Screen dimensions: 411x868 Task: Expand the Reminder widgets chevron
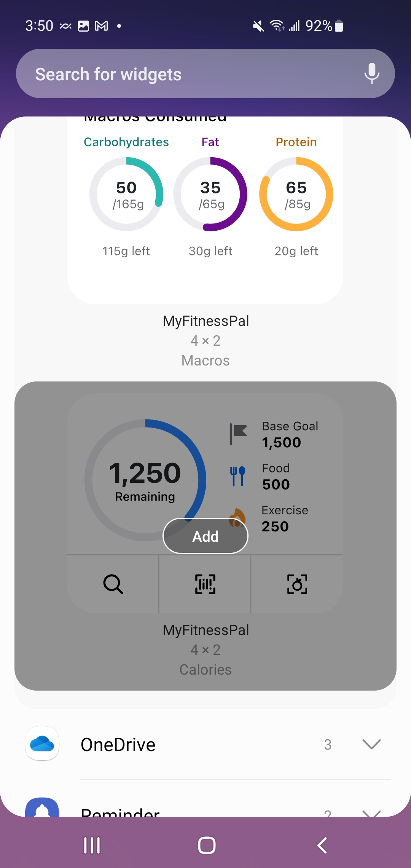pyautogui.click(x=371, y=814)
